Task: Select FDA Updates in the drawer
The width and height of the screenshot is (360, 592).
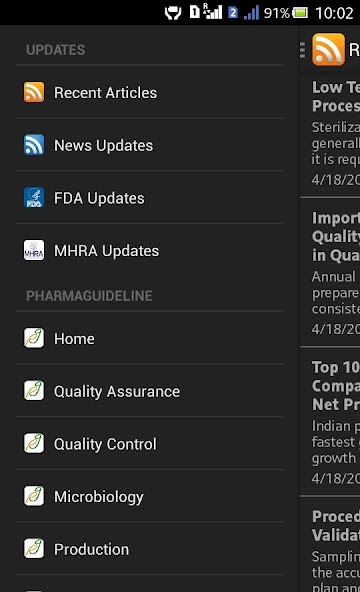Action: [x=150, y=197]
